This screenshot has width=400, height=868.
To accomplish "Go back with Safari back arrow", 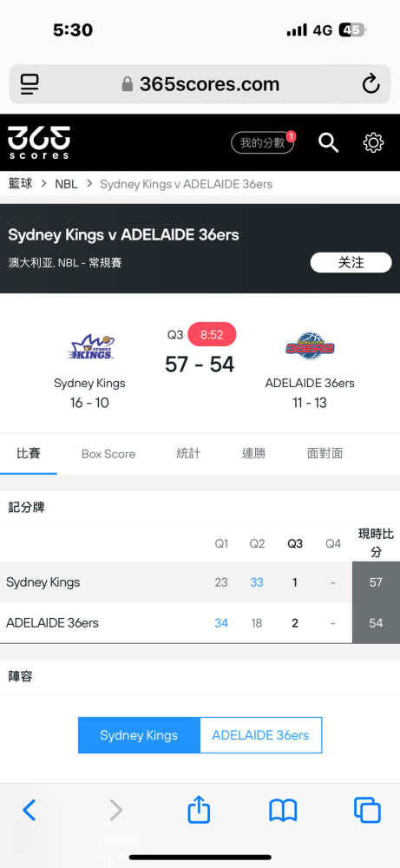I will [29, 811].
